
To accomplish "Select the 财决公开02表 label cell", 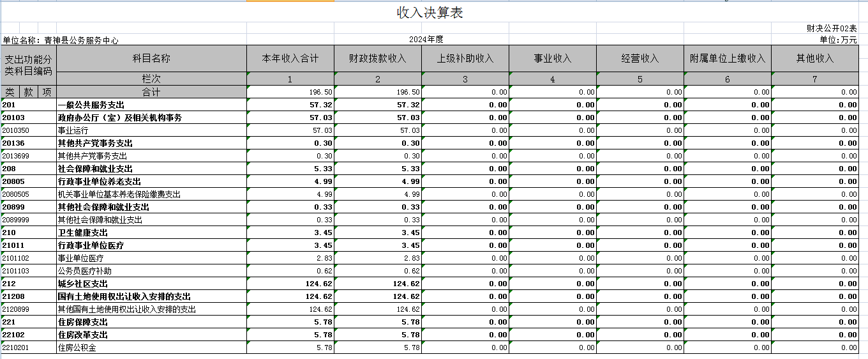I will pyautogui.click(x=832, y=28).
